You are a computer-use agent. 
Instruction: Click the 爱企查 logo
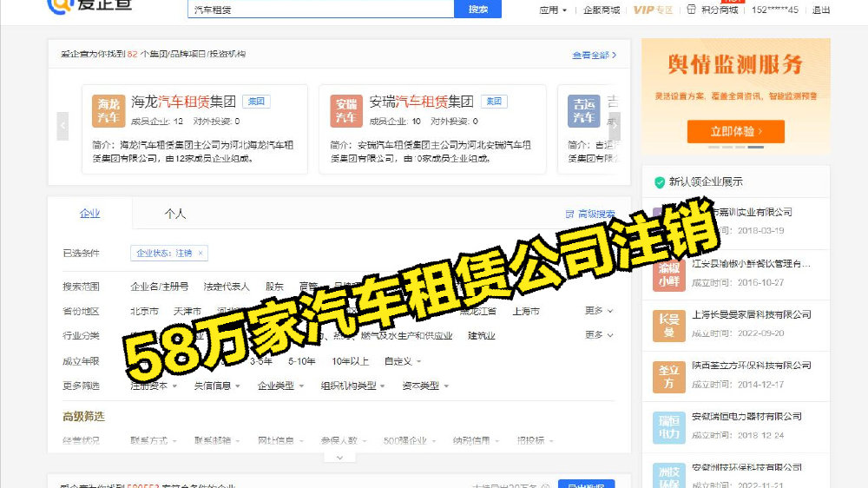click(89, 5)
